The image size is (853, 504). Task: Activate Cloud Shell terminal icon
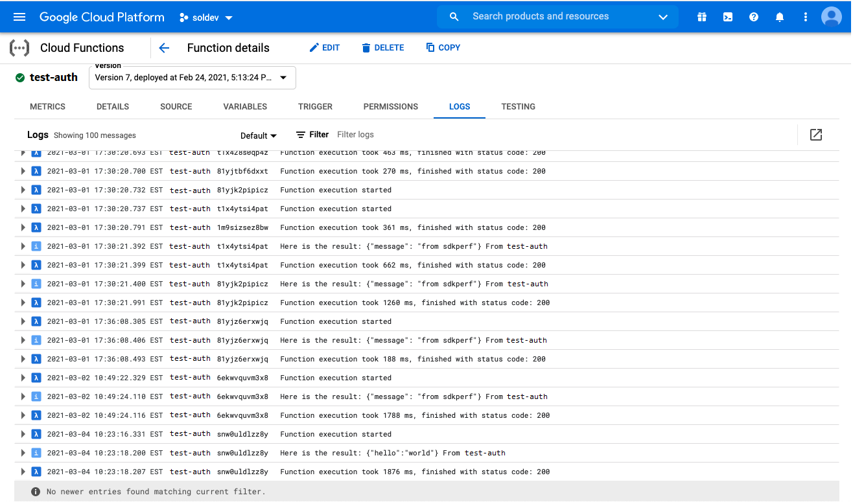coord(728,17)
